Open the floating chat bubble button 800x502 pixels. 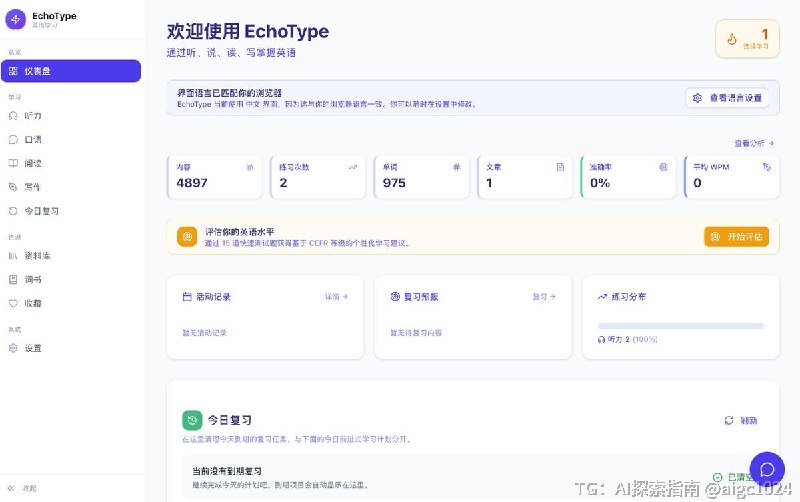(767, 469)
